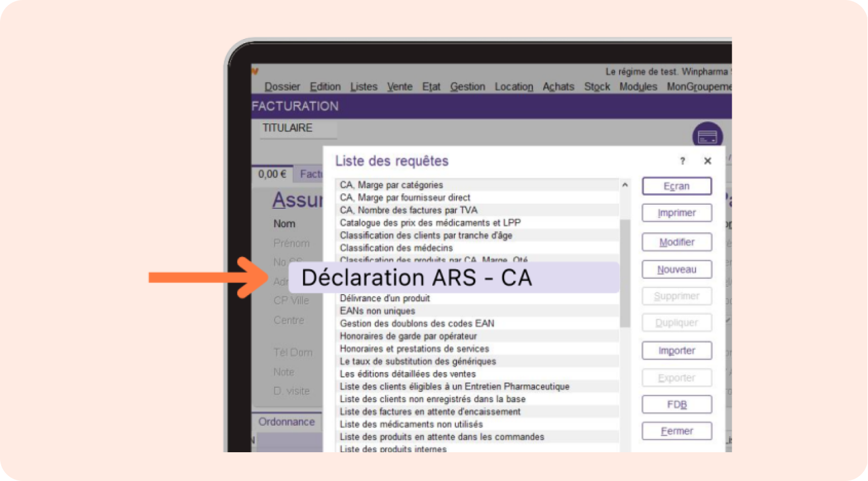This screenshot has width=868, height=481.
Task: Open the Gestion menu
Action: [467, 87]
